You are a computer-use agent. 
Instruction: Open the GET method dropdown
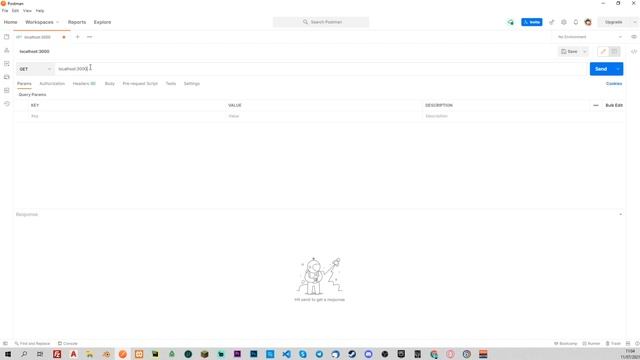click(35, 69)
